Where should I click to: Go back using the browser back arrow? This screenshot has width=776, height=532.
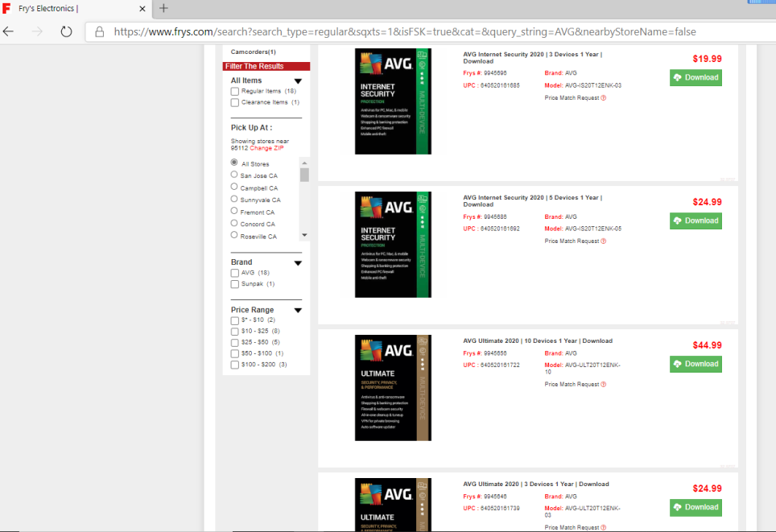click(x=8, y=31)
